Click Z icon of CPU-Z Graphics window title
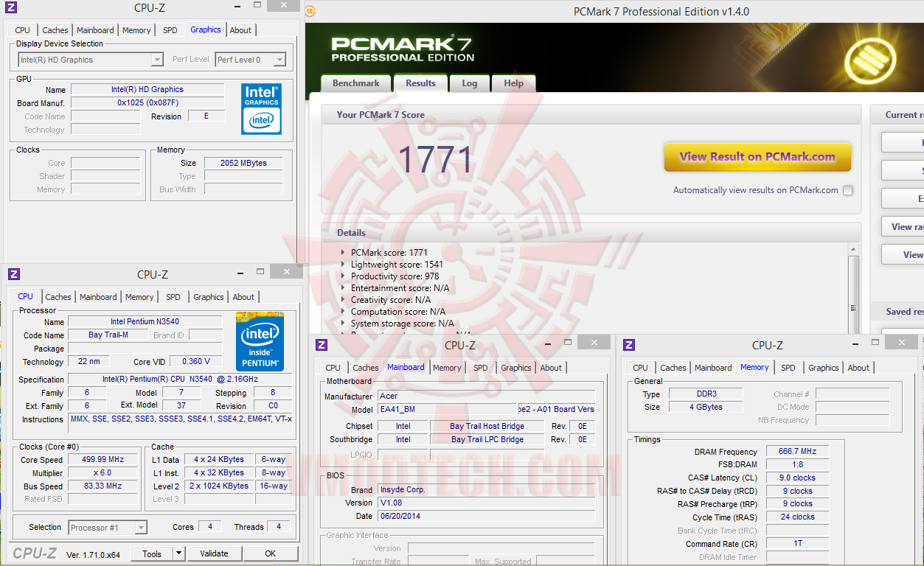Image resolution: width=924 pixels, height=566 pixels. pos(10,8)
